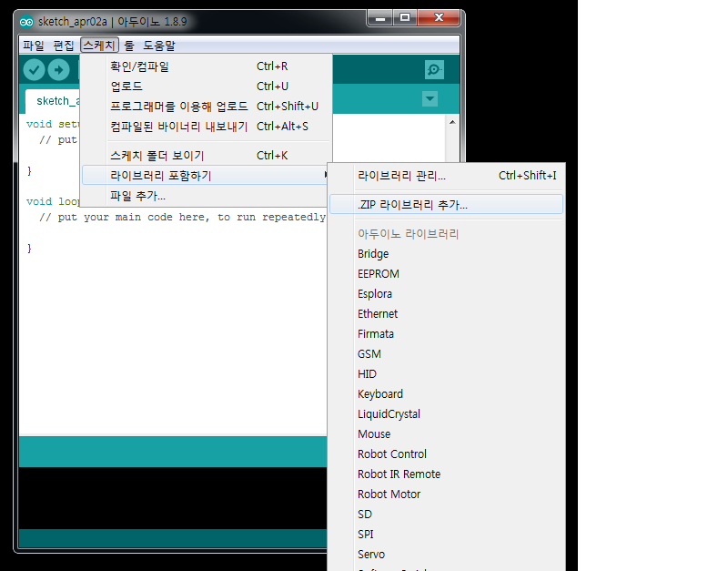728x571 pixels.
Task: Select 파일 추가... menu entry
Action: pyautogui.click(x=207, y=196)
